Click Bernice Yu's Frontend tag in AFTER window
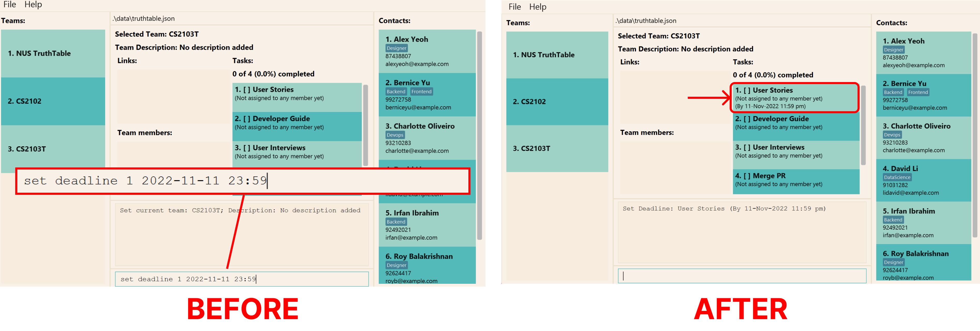 [x=918, y=92]
